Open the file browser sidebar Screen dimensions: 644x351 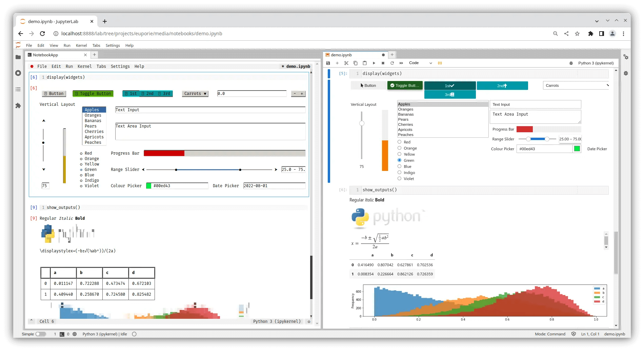point(18,57)
